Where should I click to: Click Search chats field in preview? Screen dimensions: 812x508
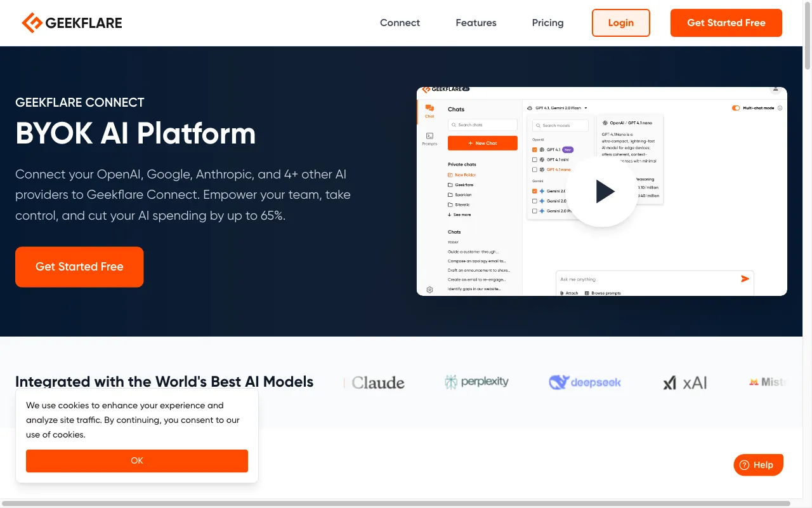point(483,125)
